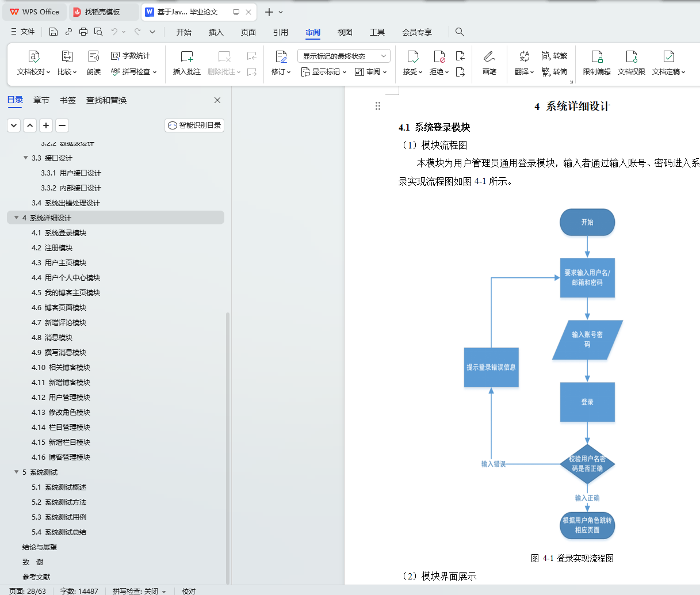700x595 pixels.
Task: Click page count 28/63 in status bar
Action: pos(27,591)
